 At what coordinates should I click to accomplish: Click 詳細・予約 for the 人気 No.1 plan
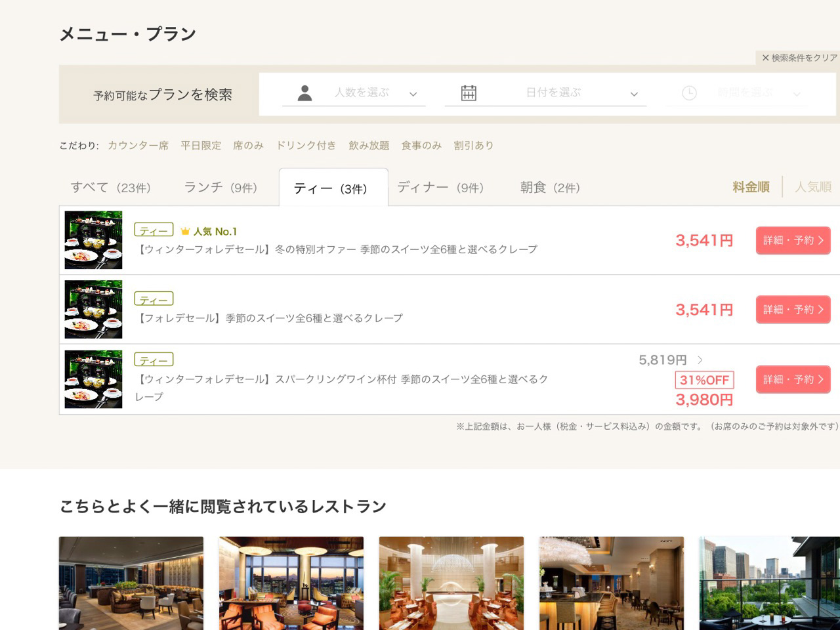click(x=793, y=240)
